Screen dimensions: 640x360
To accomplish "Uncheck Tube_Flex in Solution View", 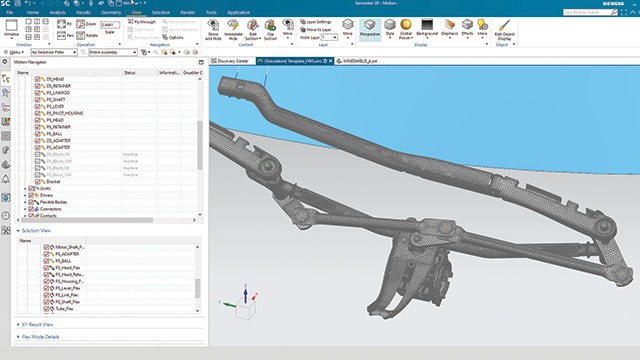I will [x=46, y=309].
